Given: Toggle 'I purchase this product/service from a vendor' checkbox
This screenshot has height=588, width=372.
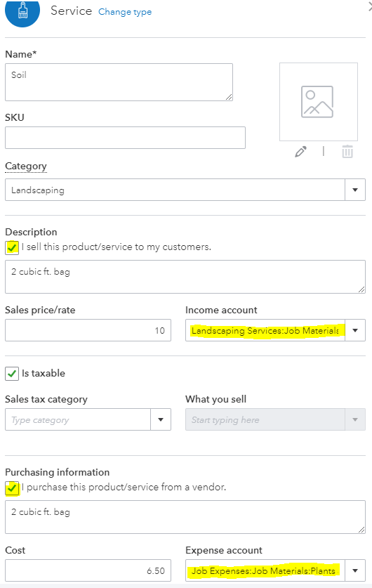Looking at the screenshot, I should point(12,488).
